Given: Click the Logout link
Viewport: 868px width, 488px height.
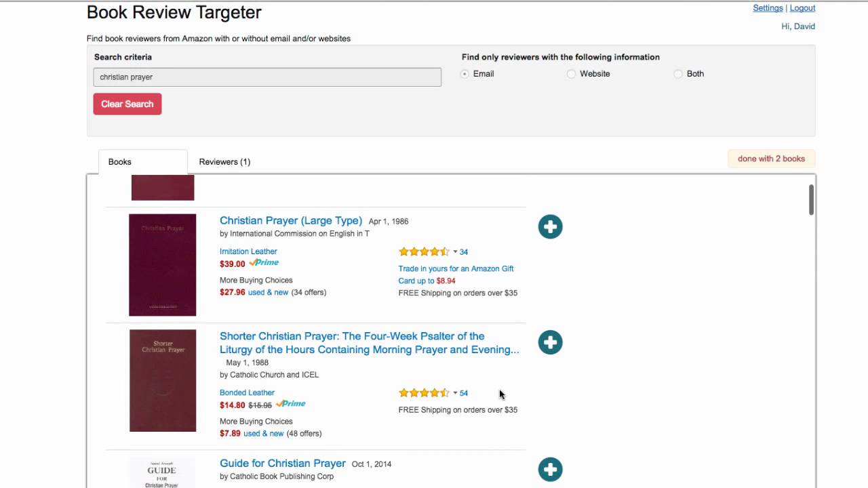Looking at the screenshot, I should pyautogui.click(x=802, y=8).
